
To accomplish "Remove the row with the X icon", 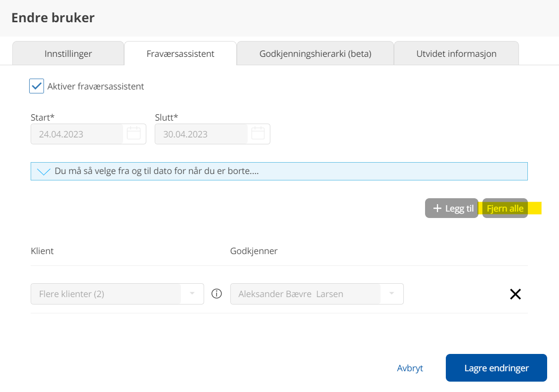I will pyautogui.click(x=515, y=294).
